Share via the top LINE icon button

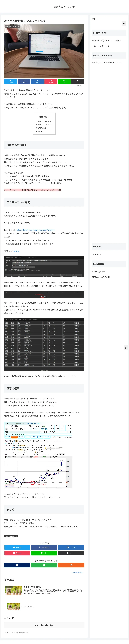tap(64, 81)
